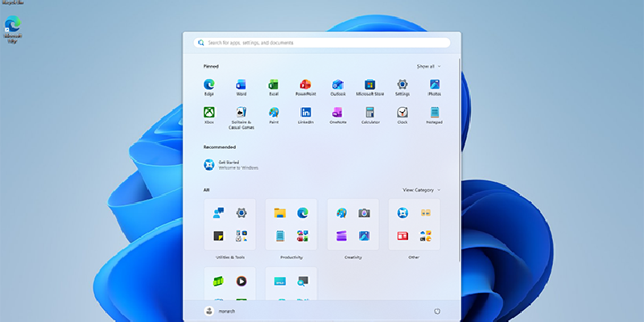Image resolution: width=644 pixels, height=322 pixels.
Task: Click the Welcome to Windows subtitle text
Action: tap(238, 167)
